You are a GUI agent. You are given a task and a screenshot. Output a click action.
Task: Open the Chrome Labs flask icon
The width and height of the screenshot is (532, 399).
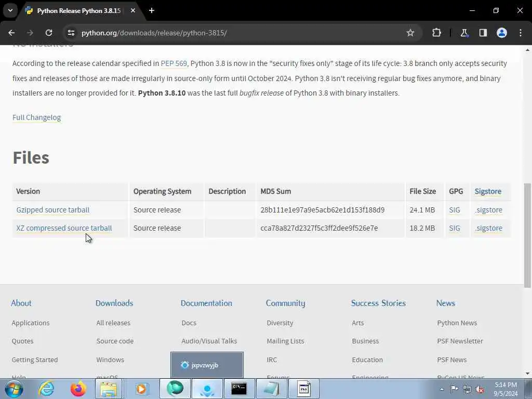coord(464,33)
